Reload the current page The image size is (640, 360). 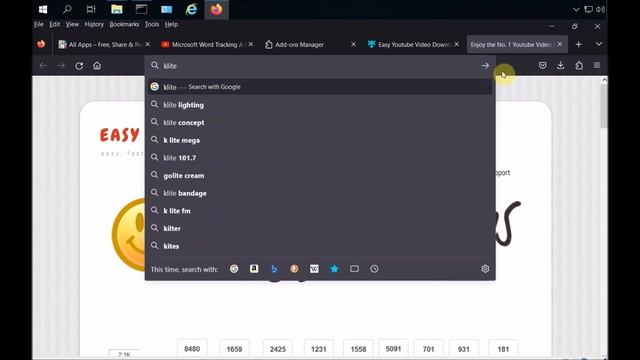(79, 65)
